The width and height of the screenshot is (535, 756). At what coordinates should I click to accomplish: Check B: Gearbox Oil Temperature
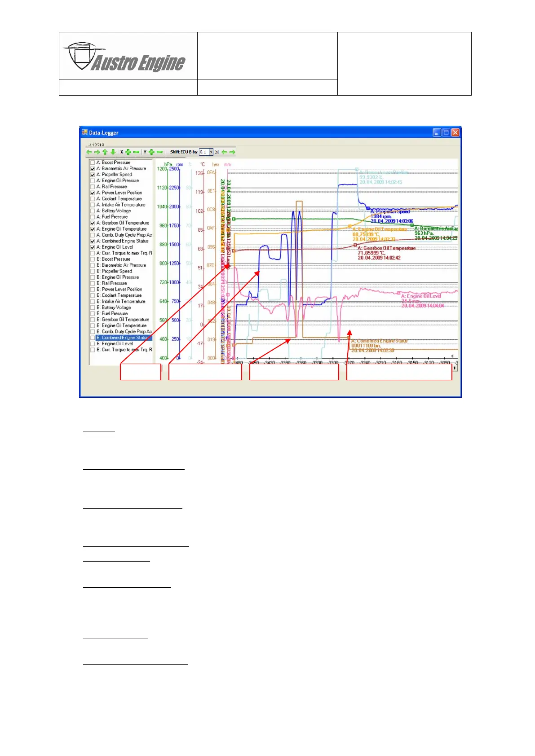click(93, 320)
